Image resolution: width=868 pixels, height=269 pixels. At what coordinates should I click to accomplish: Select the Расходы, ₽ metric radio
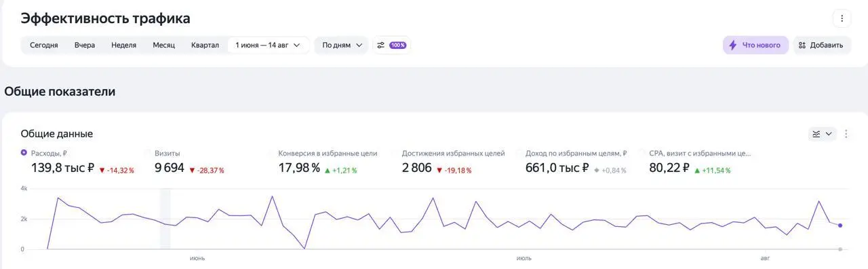24,153
